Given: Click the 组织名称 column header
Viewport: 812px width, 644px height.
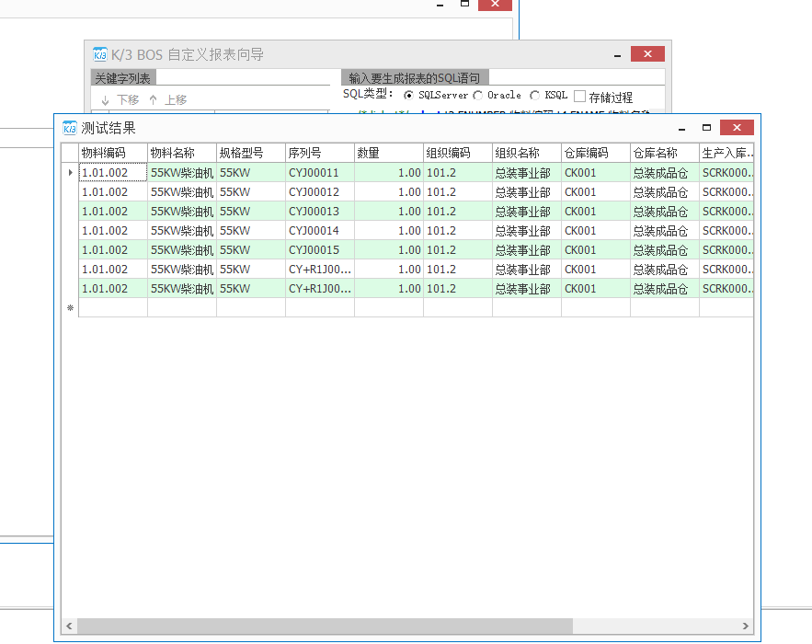Looking at the screenshot, I should tap(526, 153).
